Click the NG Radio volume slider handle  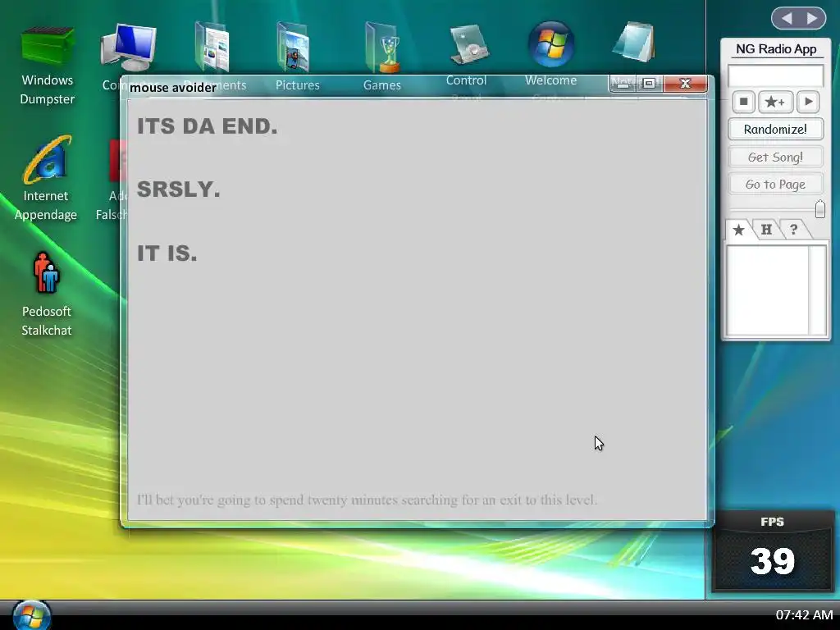819,209
